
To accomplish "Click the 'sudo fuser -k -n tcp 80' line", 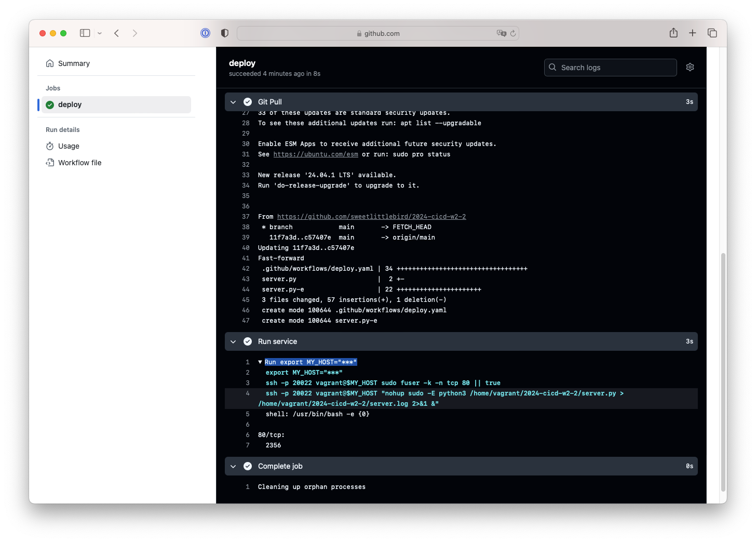I will [x=383, y=383].
